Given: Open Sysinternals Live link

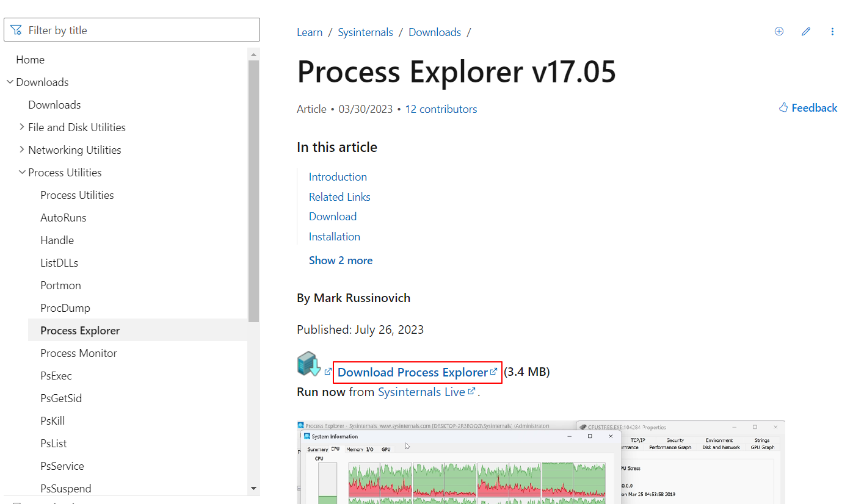Looking at the screenshot, I should point(421,392).
